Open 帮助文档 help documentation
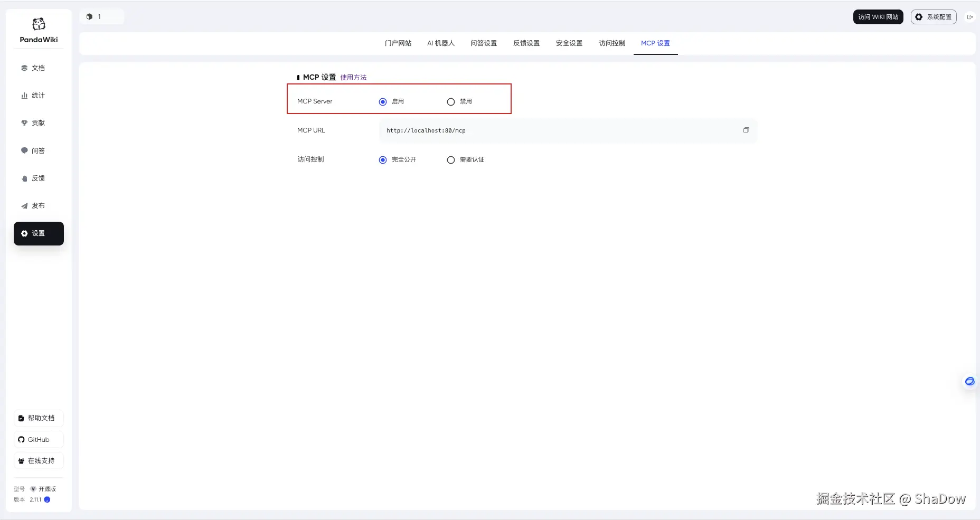The image size is (980, 520). 39,418
